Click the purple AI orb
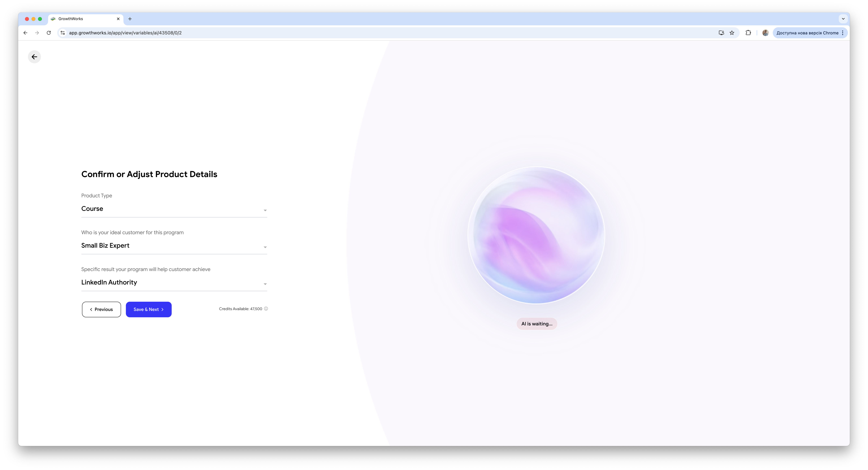The width and height of the screenshot is (868, 470). (536, 235)
